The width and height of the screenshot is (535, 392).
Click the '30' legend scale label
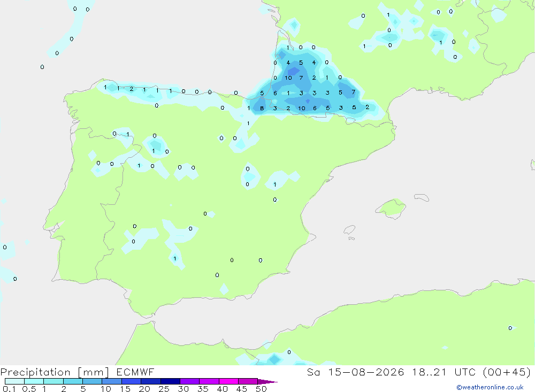point(184,389)
